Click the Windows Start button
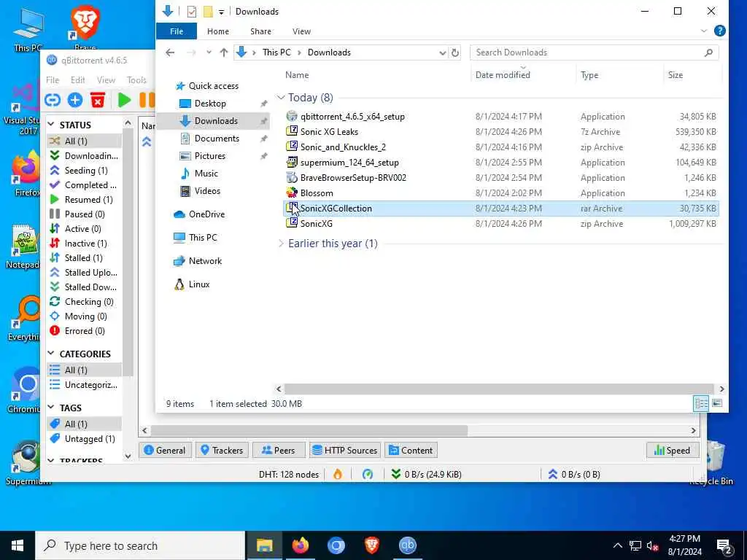The image size is (747, 560). [x=18, y=545]
